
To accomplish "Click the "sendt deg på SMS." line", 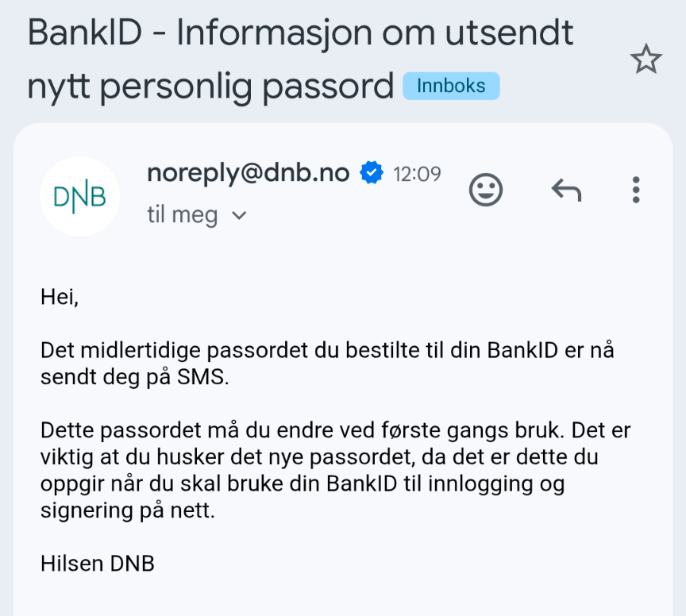I will click(x=134, y=377).
